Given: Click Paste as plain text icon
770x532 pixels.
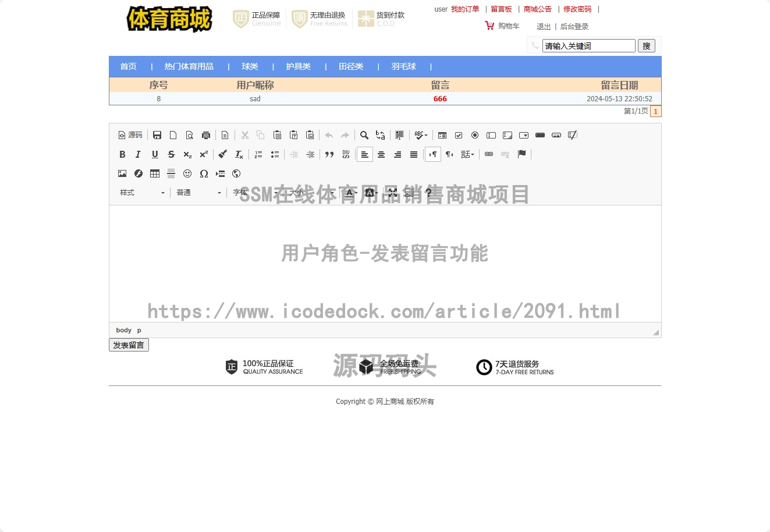Looking at the screenshot, I should tap(294, 135).
